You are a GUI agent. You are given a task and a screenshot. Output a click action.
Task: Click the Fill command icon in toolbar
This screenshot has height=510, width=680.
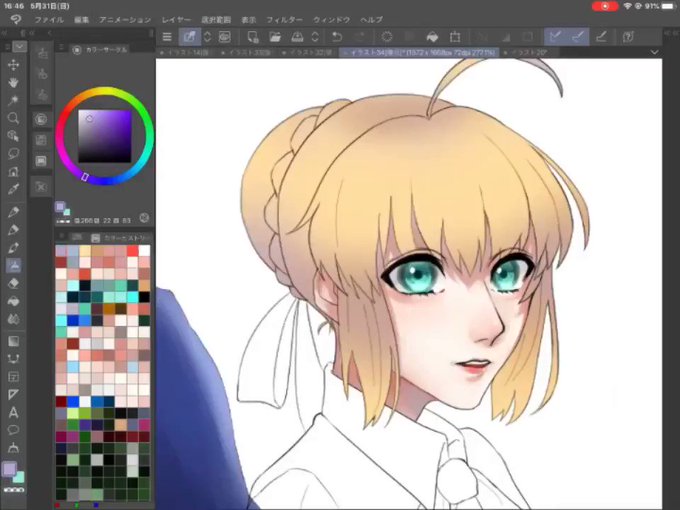pyautogui.click(x=432, y=37)
